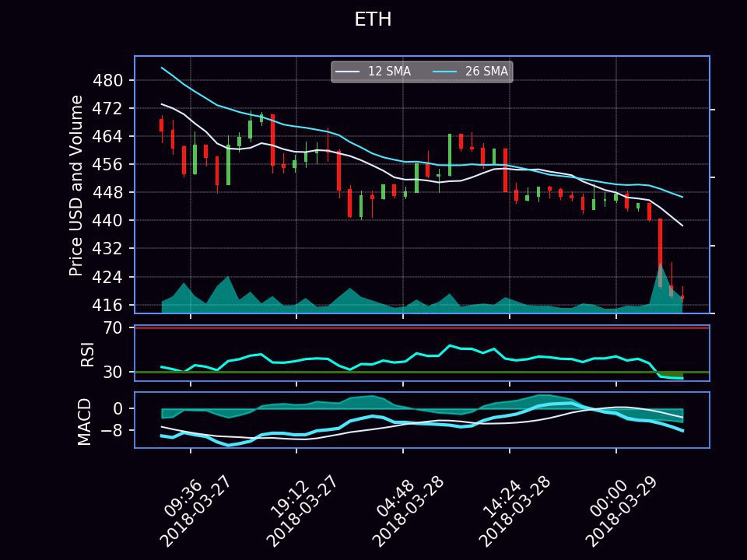
Task: Click the RSI 70 level tick label
Action: point(114,328)
